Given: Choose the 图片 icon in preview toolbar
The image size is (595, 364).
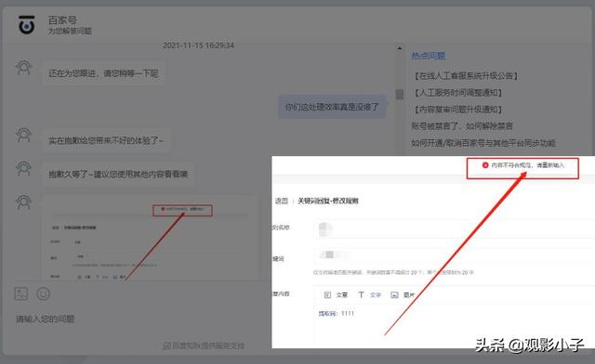Looking at the screenshot, I should click(394, 294).
